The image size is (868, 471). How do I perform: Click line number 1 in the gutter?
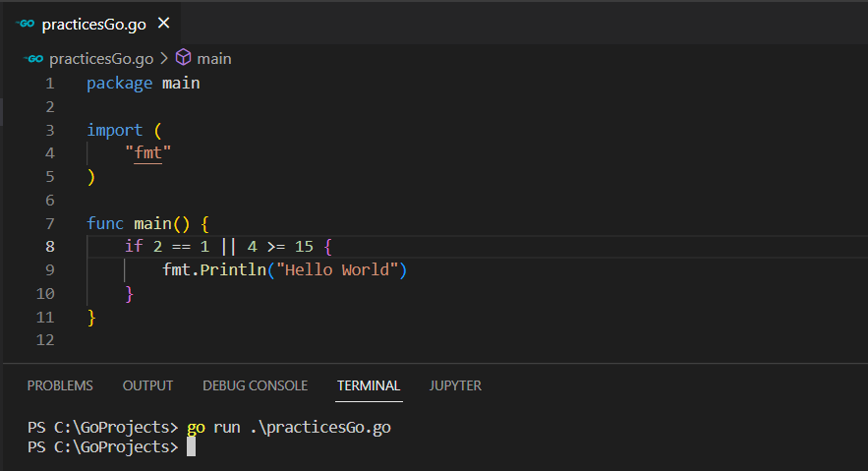tap(49, 84)
